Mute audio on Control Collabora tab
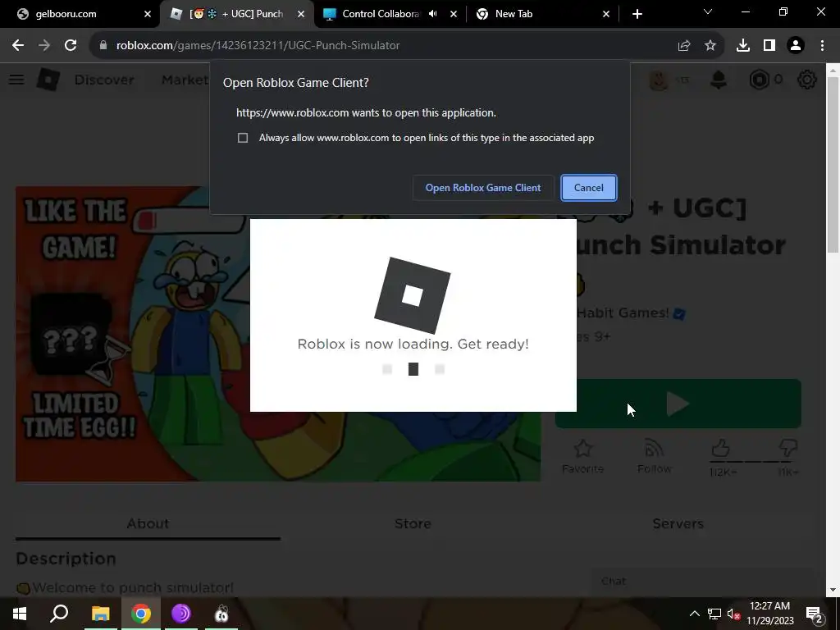Image resolution: width=840 pixels, height=630 pixels. (x=433, y=14)
